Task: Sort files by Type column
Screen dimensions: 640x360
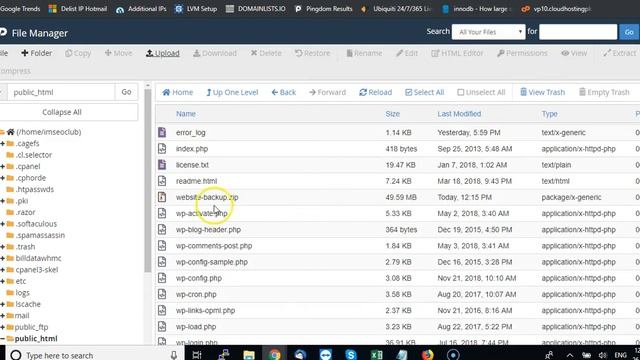Action: click(x=549, y=114)
